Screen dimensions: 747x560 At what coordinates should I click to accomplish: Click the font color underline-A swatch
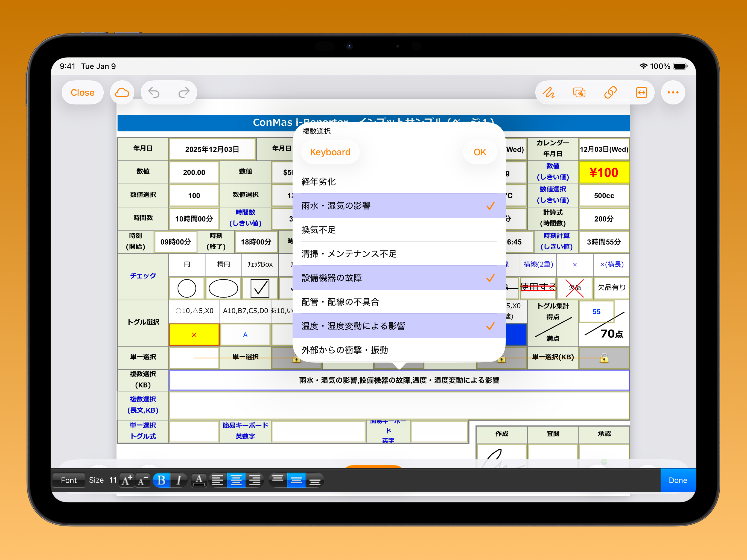199,480
